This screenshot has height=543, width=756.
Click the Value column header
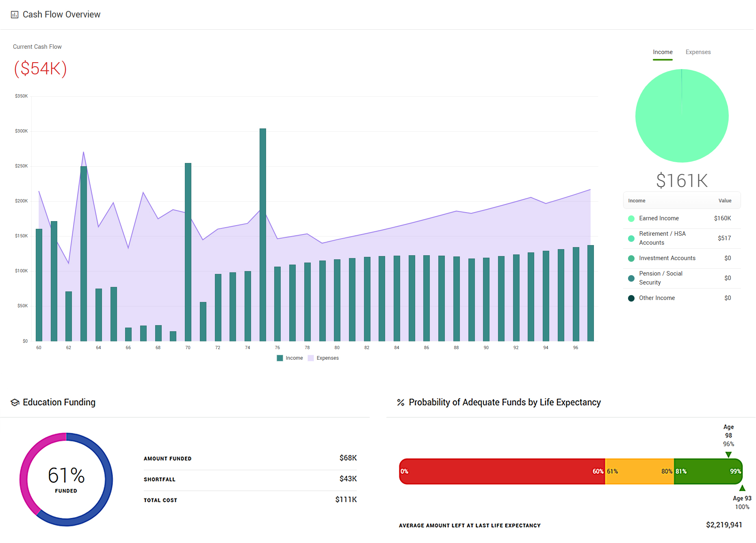[725, 201]
